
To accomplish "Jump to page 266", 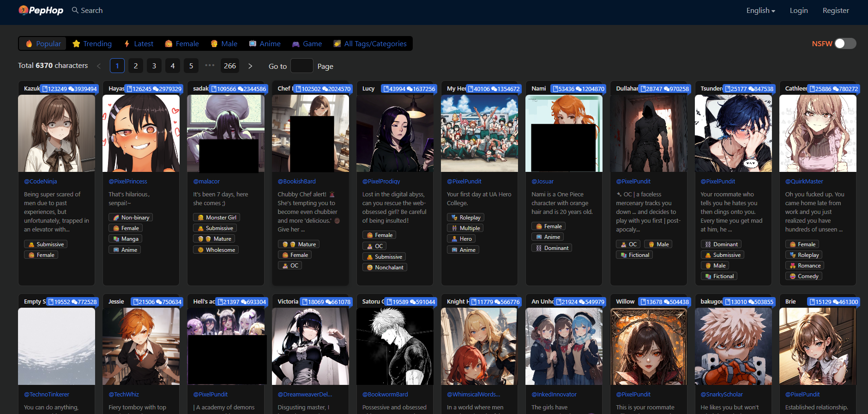I will (230, 66).
